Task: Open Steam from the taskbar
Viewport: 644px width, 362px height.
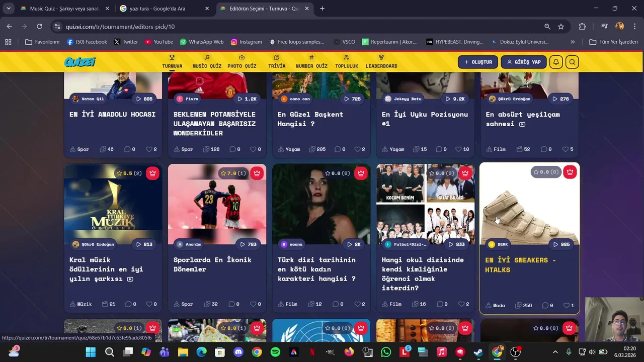Action: coord(478,352)
